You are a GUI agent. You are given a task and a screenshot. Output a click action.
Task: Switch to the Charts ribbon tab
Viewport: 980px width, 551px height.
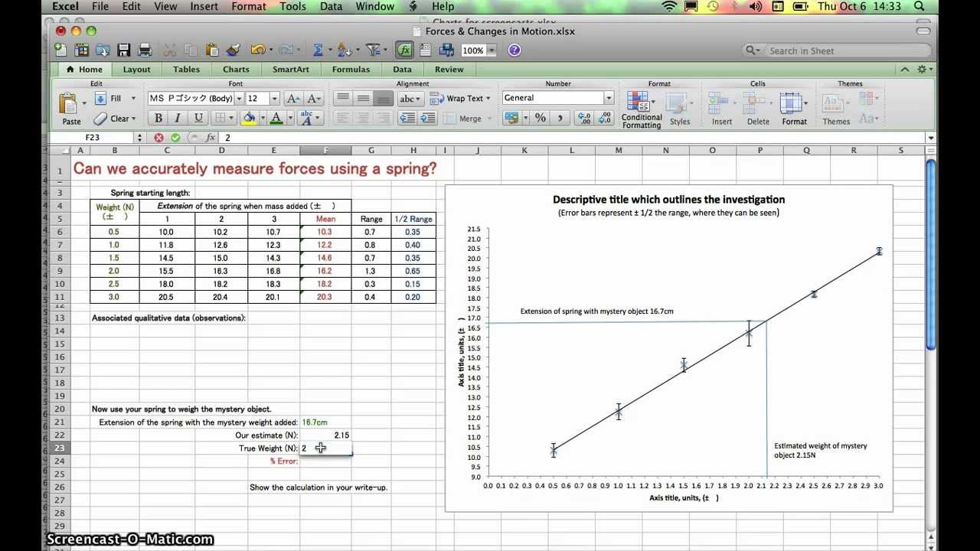236,70
